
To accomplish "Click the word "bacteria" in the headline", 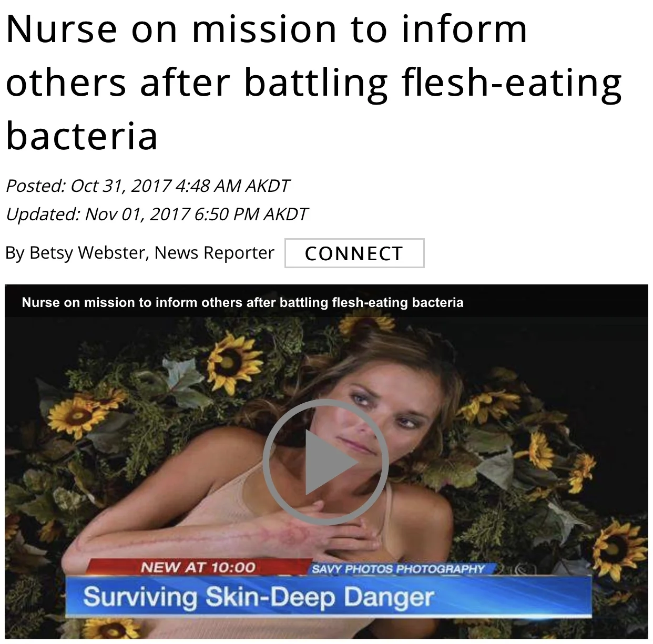I will tap(82, 135).
